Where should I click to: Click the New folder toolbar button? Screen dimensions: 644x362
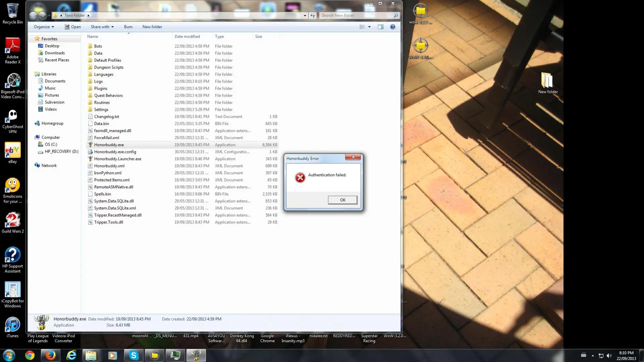tap(152, 27)
